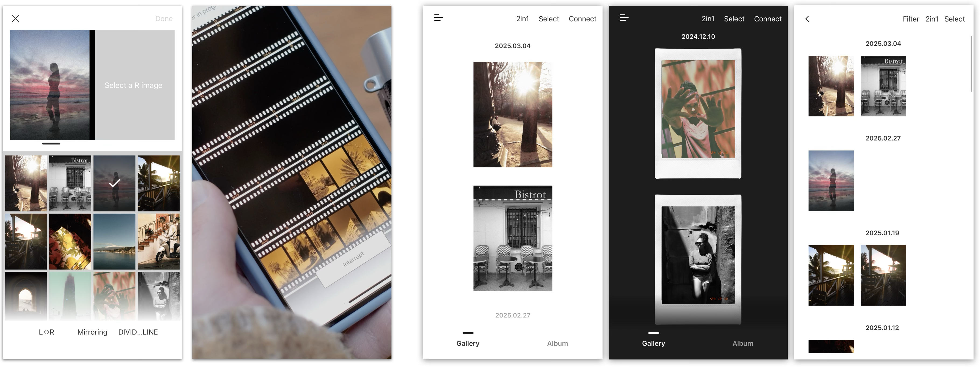Choose the green skyscraper thumbnail

(70, 296)
